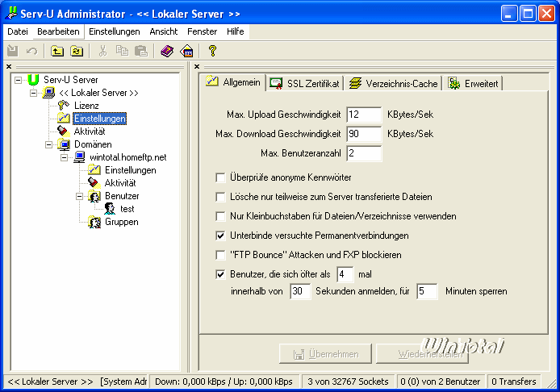Click the Benutzer users icon
The image size is (560, 392).
point(94,196)
